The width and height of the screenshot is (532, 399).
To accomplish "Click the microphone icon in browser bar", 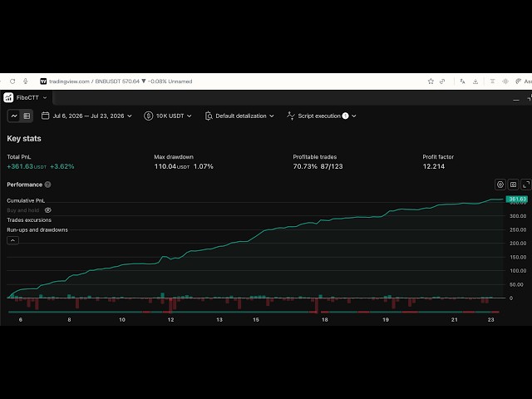I will 26,81.
